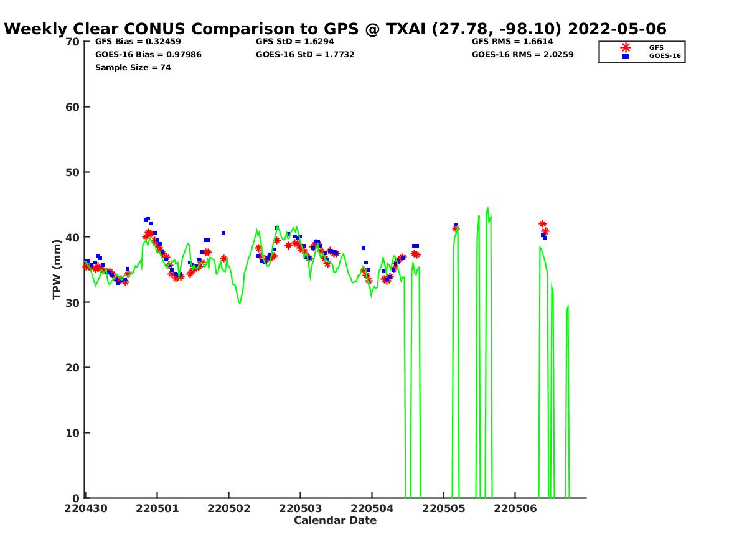Click the Calendar Date x-axis label
The width and height of the screenshot is (747, 560).
[x=335, y=520]
